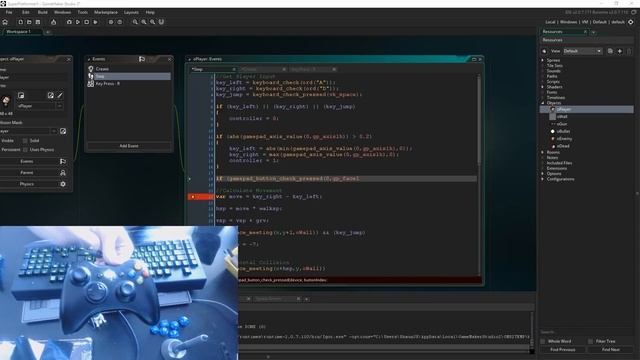The width and height of the screenshot is (640, 360).
Task: Click the Physics button
Action: [27, 184]
